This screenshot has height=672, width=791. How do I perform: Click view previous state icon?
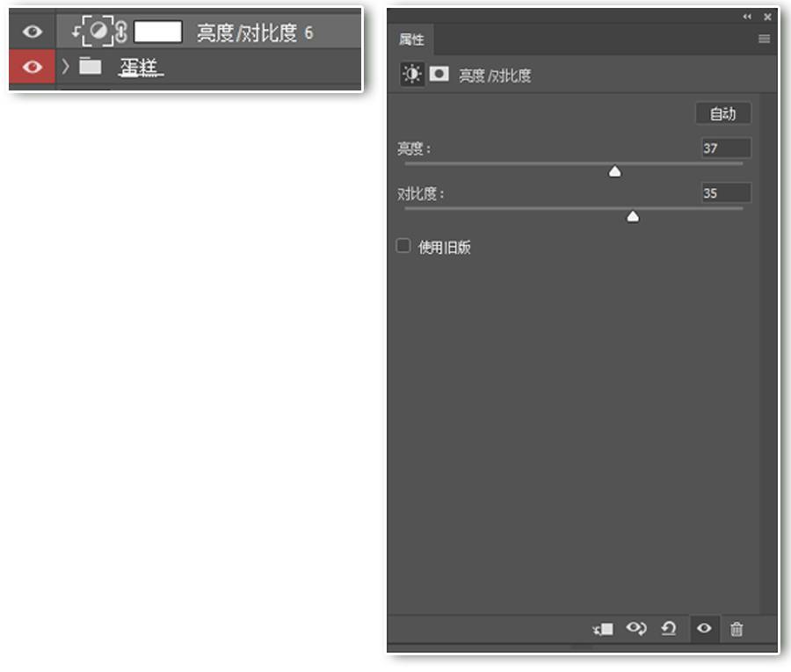[x=636, y=628]
